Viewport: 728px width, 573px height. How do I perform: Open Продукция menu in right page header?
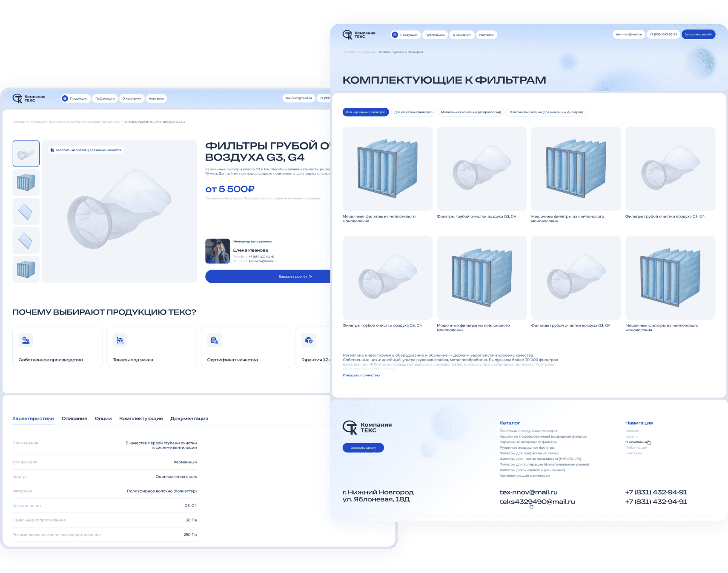point(405,35)
